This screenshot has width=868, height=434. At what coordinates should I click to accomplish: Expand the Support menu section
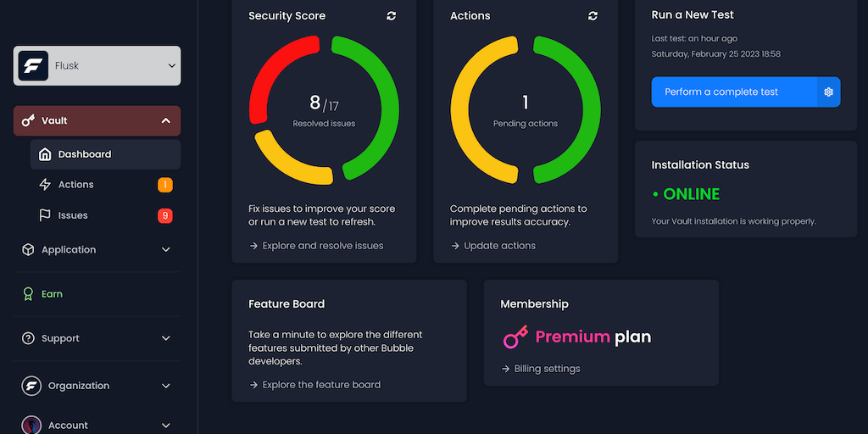(166, 338)
